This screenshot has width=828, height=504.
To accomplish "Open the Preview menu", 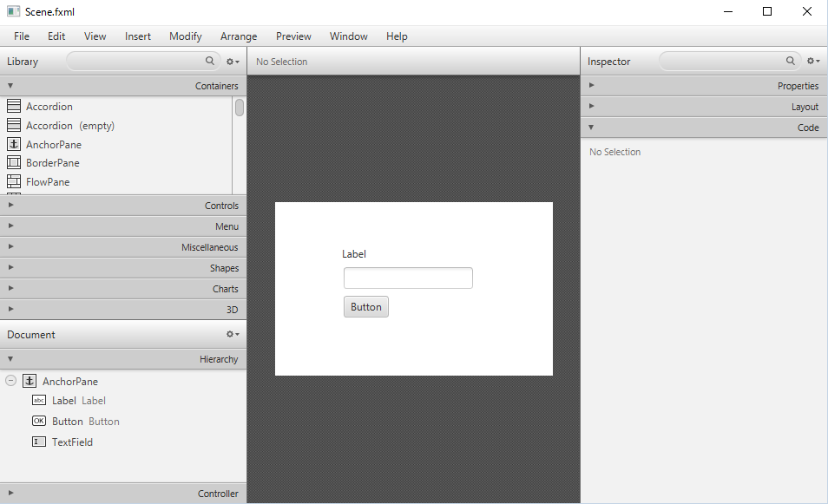I will point(292,36).
